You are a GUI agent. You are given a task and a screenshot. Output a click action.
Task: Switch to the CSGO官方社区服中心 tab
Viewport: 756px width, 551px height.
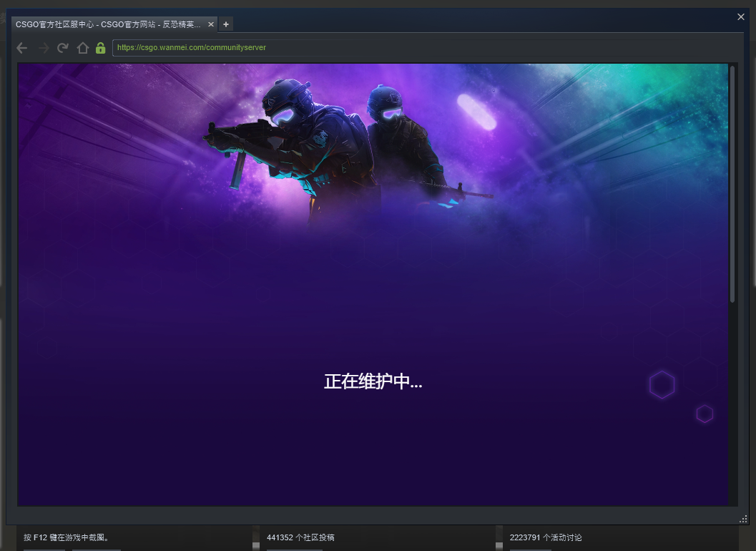click(107, 24)
